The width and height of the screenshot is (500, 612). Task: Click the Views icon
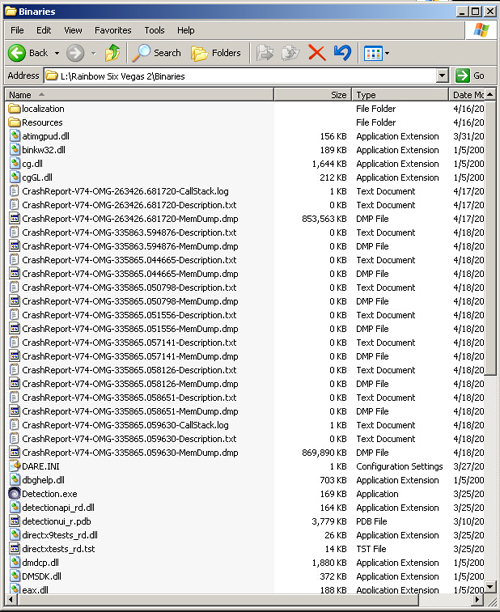373,53
